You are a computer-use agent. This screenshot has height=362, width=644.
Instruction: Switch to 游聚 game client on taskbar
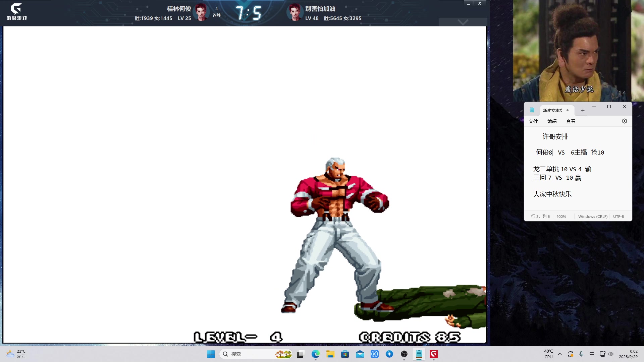pos(434,354)
